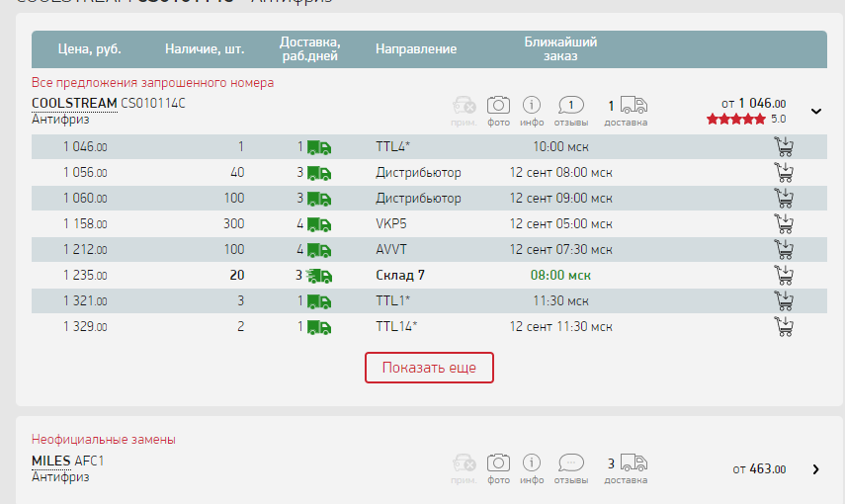Screen dimensions: 845x504
Task: Click the five-star rating 5.0
Action: (735, 120)
